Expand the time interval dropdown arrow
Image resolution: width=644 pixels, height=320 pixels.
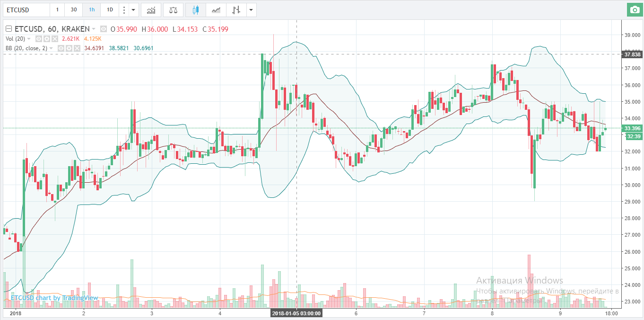click(x=133, y=9)
